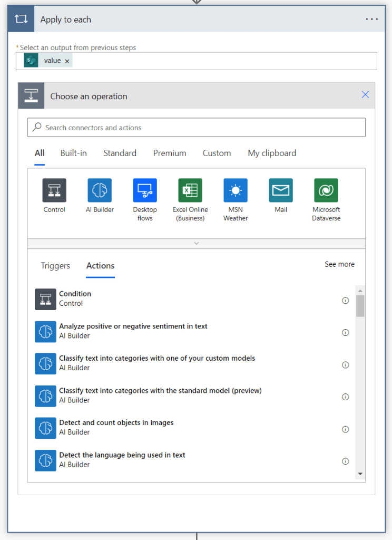Open the Apply to each ellipsis menu
This screenshot has height=540, width=392.
(371, 20)
